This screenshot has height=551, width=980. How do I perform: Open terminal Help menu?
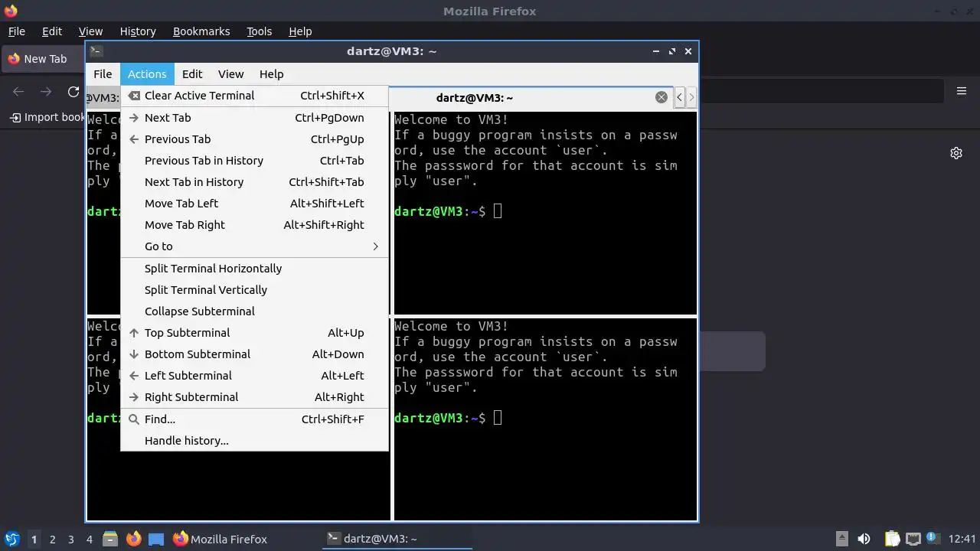272,74
